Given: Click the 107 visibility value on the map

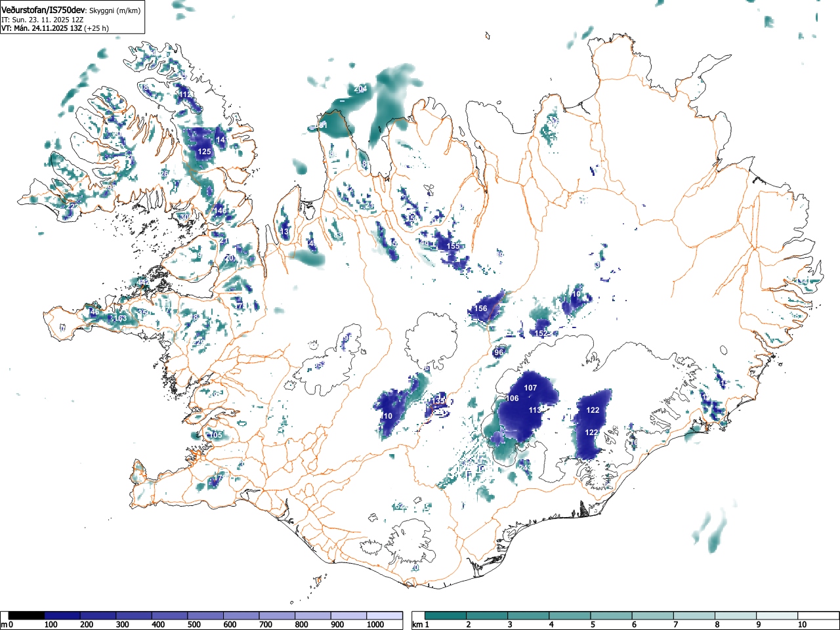Looking at the screenshot, I should point(531,388).
